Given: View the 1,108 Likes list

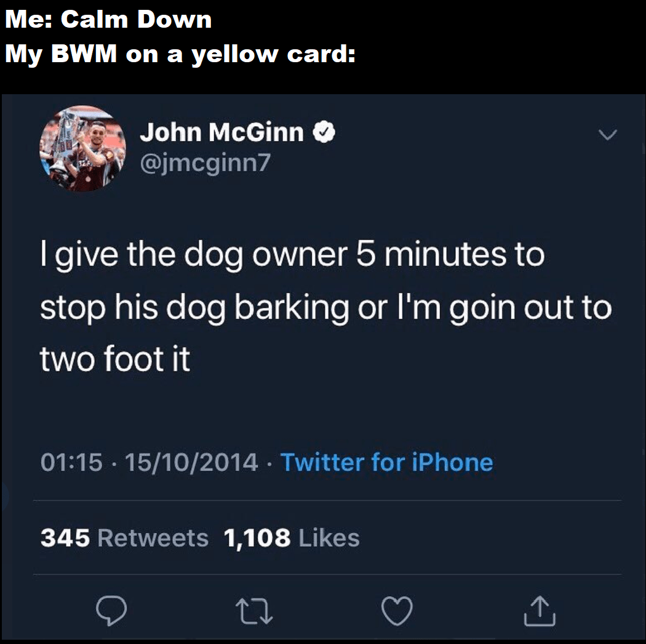Looking at the screenshot, I should point(292,538).
